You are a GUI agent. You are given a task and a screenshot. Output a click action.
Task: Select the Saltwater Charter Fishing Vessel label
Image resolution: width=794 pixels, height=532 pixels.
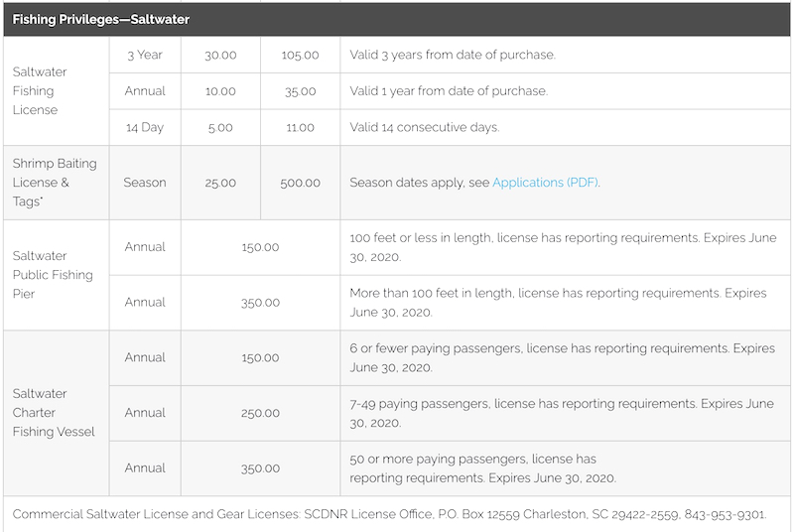[55, 412]
